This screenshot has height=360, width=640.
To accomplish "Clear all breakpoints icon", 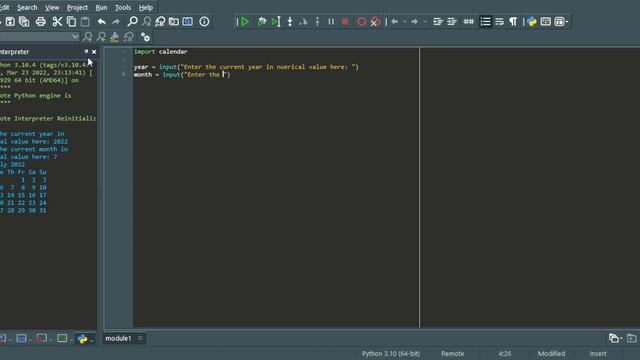I will point(375,22).
